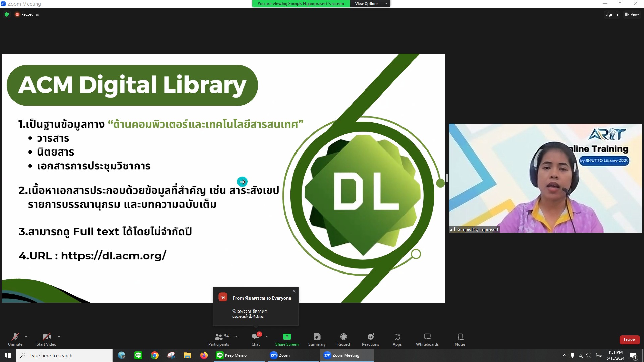This screenshot has height=362, width=644.
Task: Open chat message from พิมลพรรณ to Everyone
Action: (256, 306)
